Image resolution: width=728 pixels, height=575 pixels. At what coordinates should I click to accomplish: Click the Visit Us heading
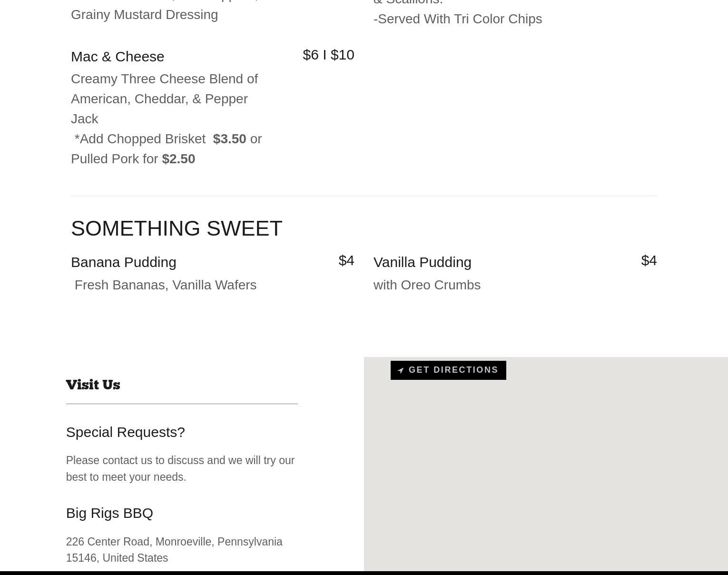point(93,385)
